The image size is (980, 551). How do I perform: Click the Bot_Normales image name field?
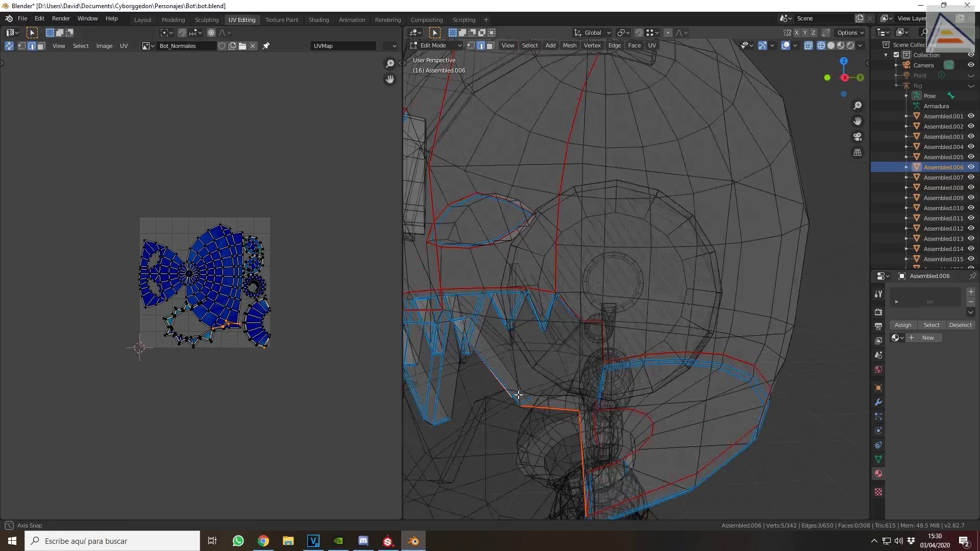point(185,46)
